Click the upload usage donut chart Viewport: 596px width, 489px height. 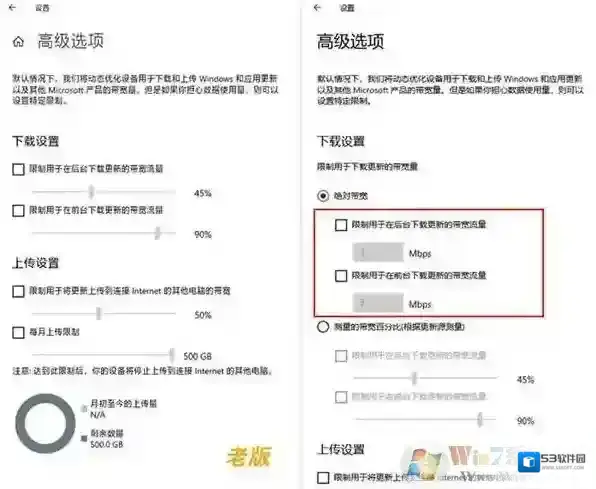coord(45,424)
